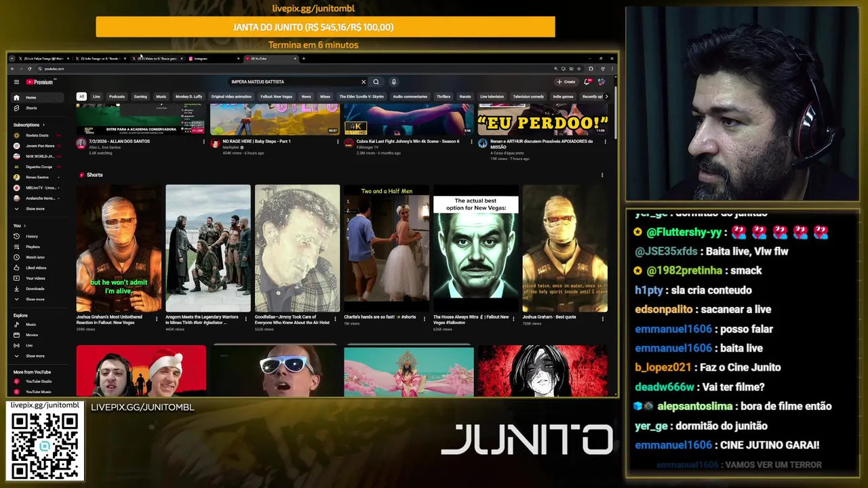Viewport: 868px width, 488px height.
Task: Open a new browser tab
Action: click(303, 59)
